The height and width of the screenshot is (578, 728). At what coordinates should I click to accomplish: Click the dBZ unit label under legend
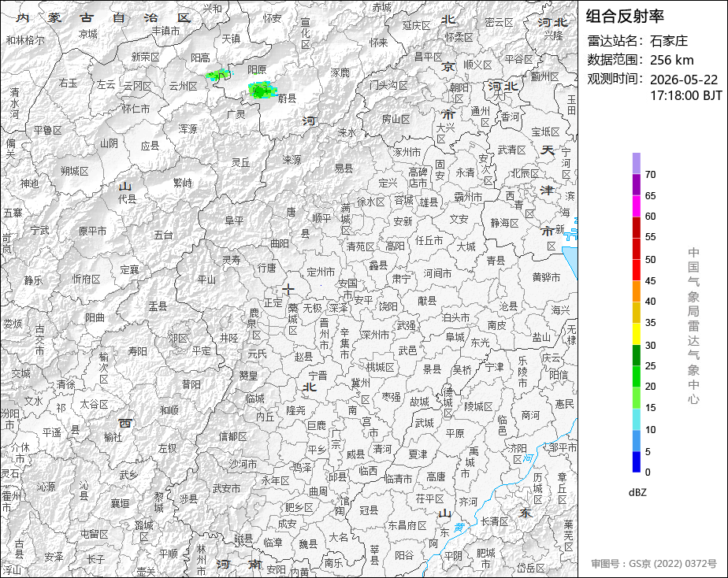click(x=637, y=493)
